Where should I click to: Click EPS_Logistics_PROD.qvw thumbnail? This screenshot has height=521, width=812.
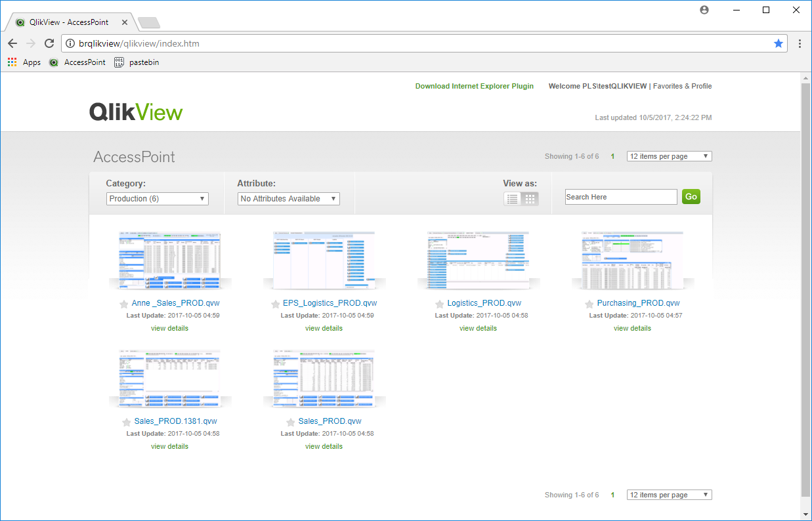[324, 260]
